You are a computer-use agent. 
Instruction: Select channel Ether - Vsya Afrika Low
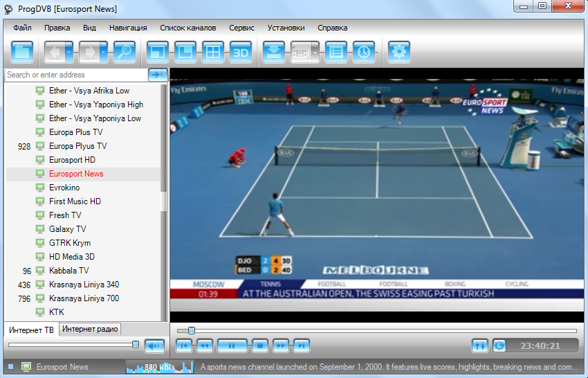(84, 91)
